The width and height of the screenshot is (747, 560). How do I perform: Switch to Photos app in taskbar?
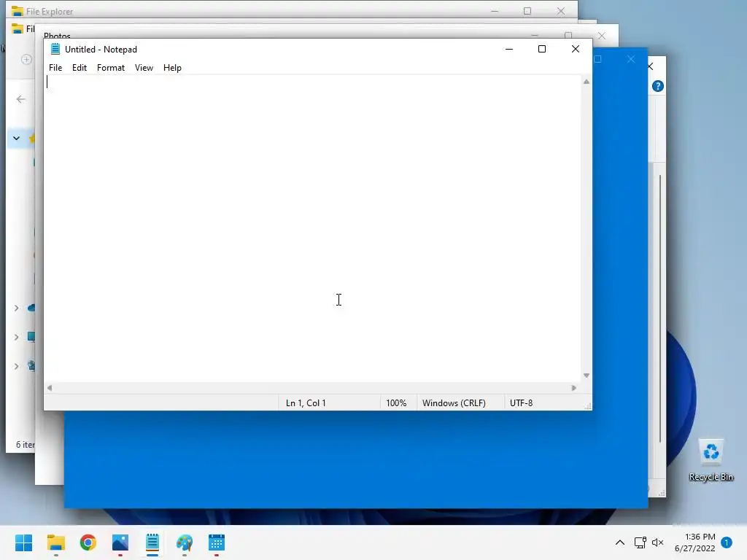pyautogui.click(x=120, y=542)
